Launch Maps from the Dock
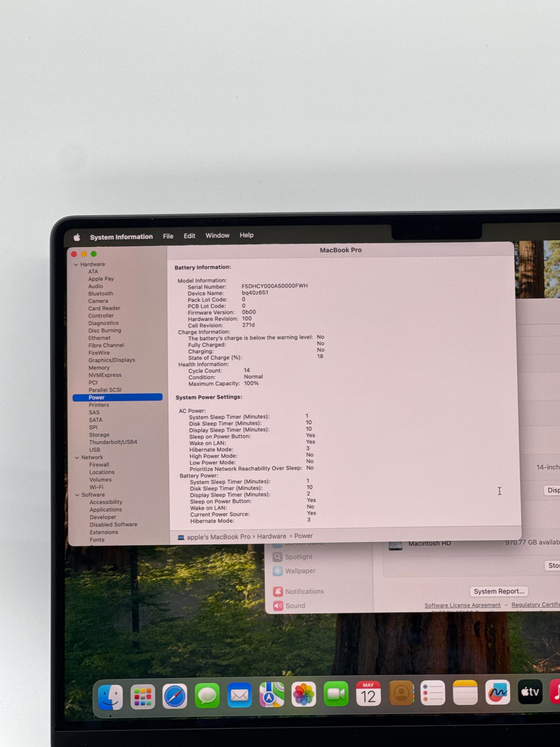 click(x=272, y=695)
